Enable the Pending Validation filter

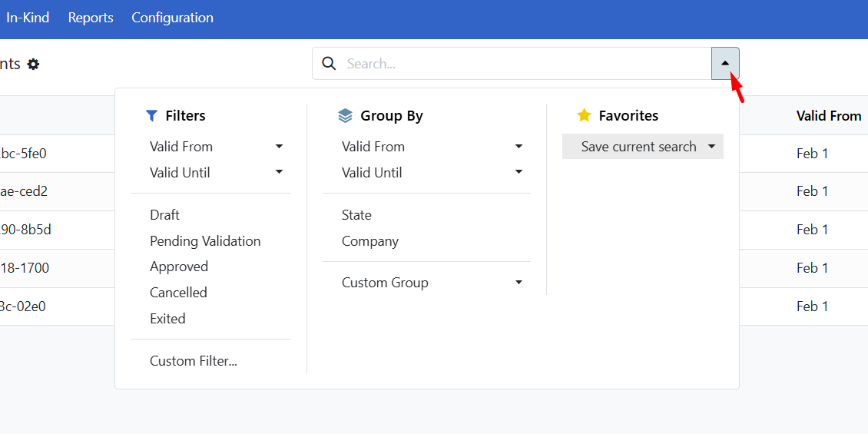[205, 241]
